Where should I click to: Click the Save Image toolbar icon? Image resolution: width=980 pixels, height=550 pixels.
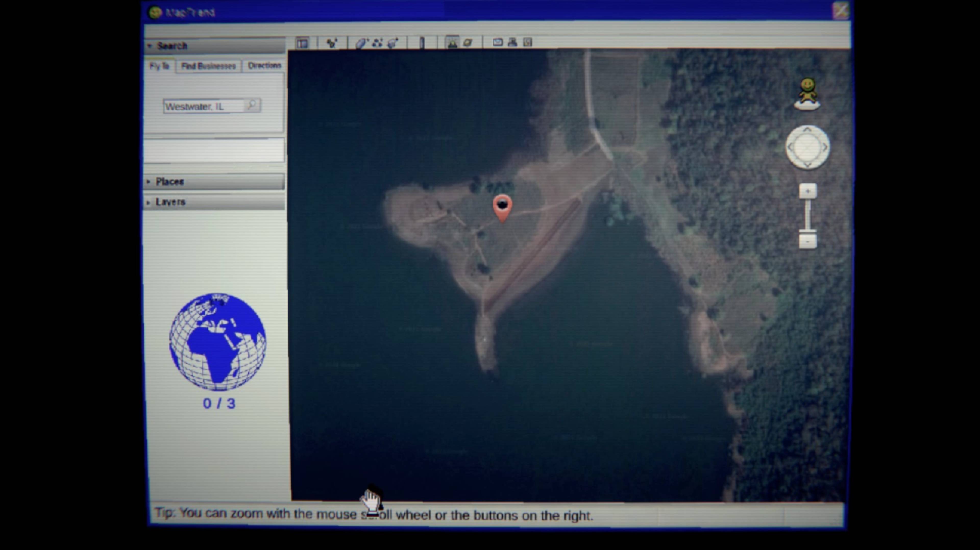527,42
